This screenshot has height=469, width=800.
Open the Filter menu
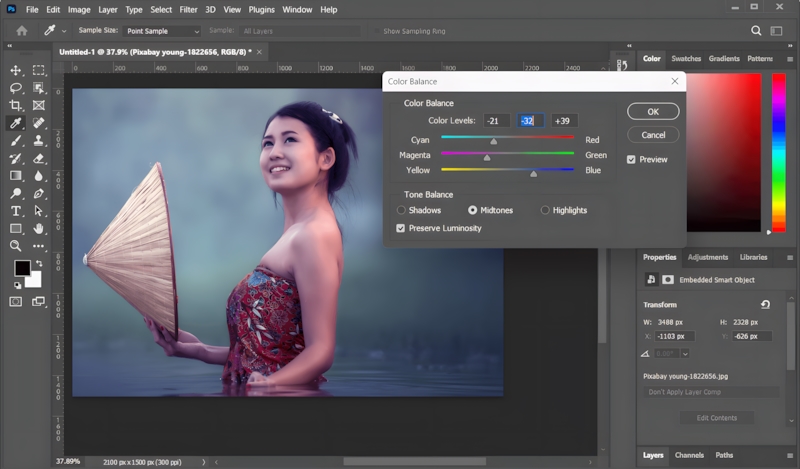(x=187, y=9)
